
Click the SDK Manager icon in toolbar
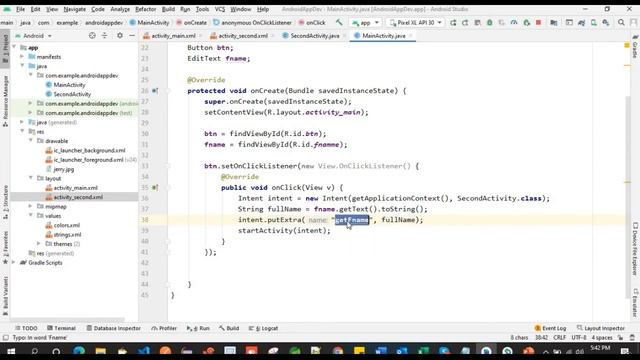606,23
